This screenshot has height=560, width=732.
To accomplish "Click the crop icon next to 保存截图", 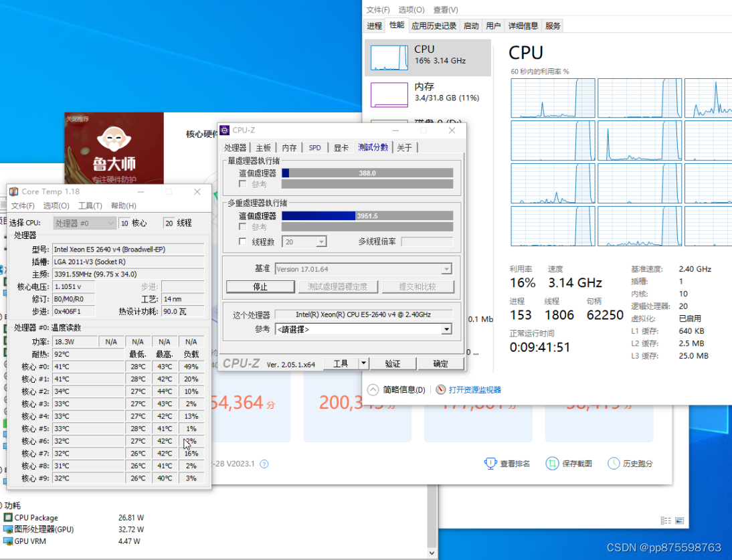I will click(552, 464).
